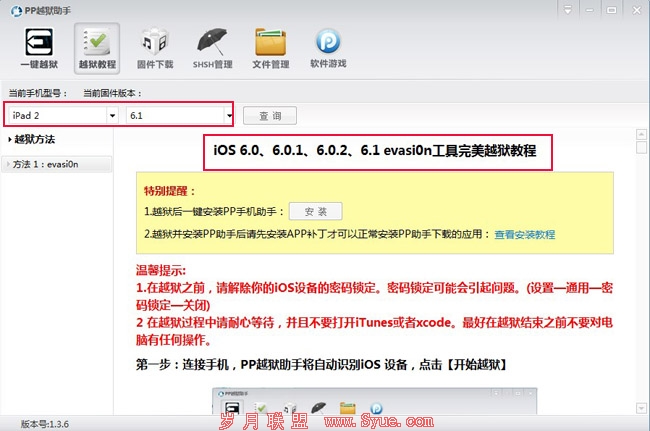Viewport: 650px width, 431px height.
Task: Collapse the 越狱方法 section
Action: (x=31, y=139)
